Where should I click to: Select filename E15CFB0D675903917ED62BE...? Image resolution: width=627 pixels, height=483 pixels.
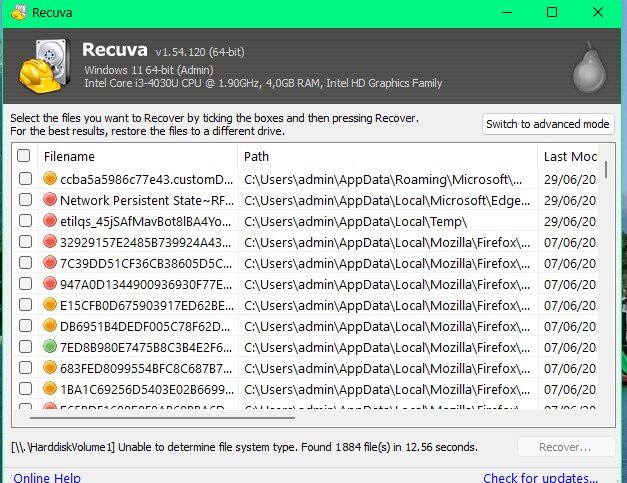pos(147,305)
